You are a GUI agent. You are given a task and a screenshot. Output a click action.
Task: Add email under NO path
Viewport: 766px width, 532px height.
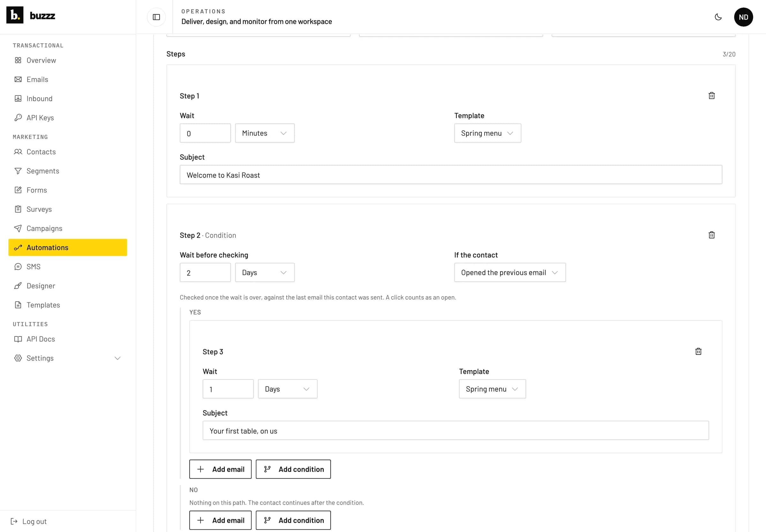coord(220,520)
